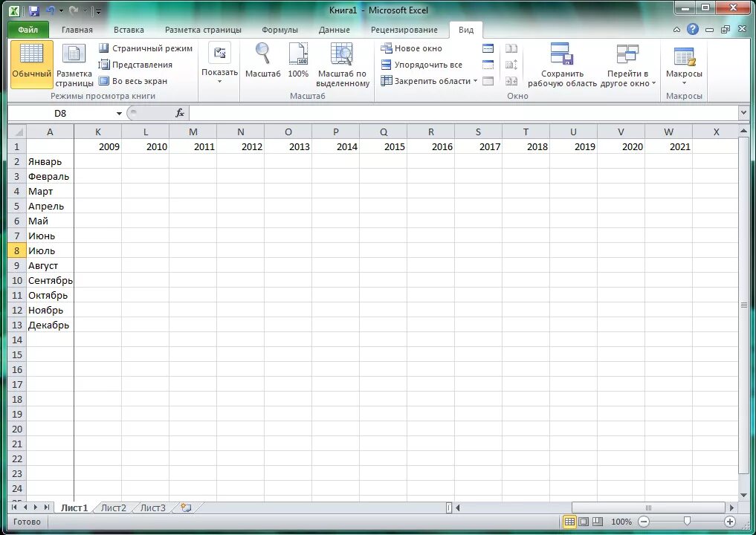756x535 pixels.
Task: Click the Hide window icon
Action: pyautogui.click(x=488, y=65)
